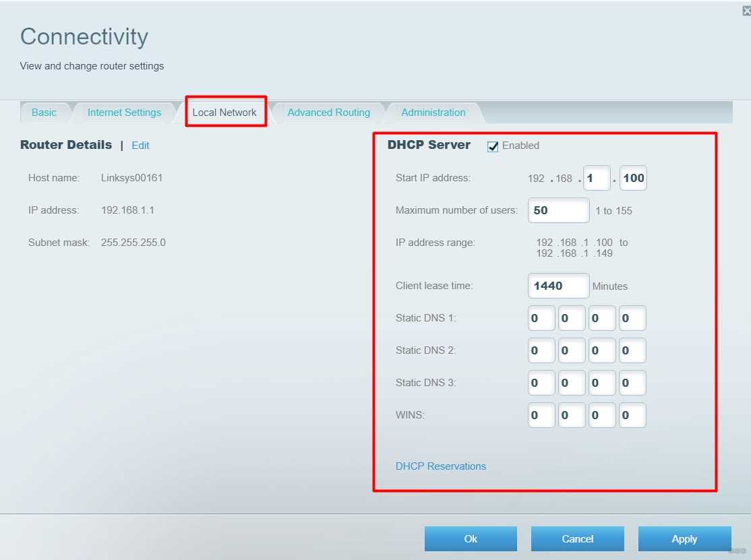Screen dimensions: 751x560
Task: Click the Ok button
Action: [x=471, y=539]
